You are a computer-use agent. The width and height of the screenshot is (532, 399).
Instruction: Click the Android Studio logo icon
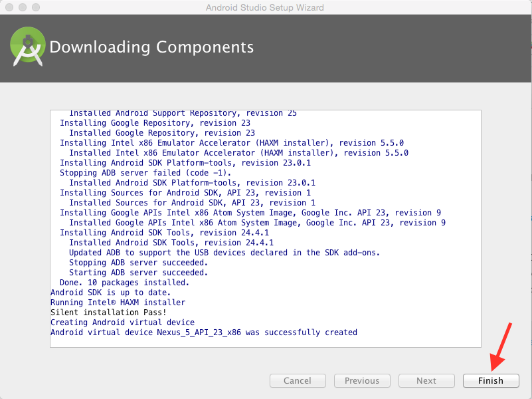click(27, 47)
